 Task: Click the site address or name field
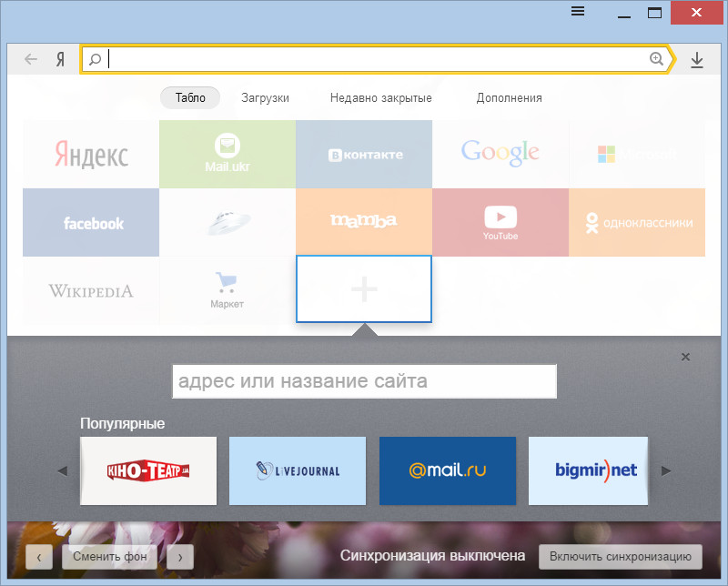point(365,381)
